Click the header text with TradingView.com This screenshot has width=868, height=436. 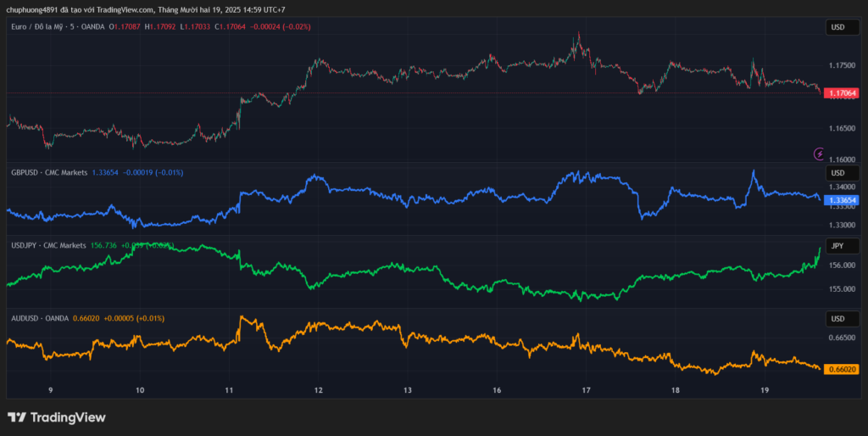[144, 9]
